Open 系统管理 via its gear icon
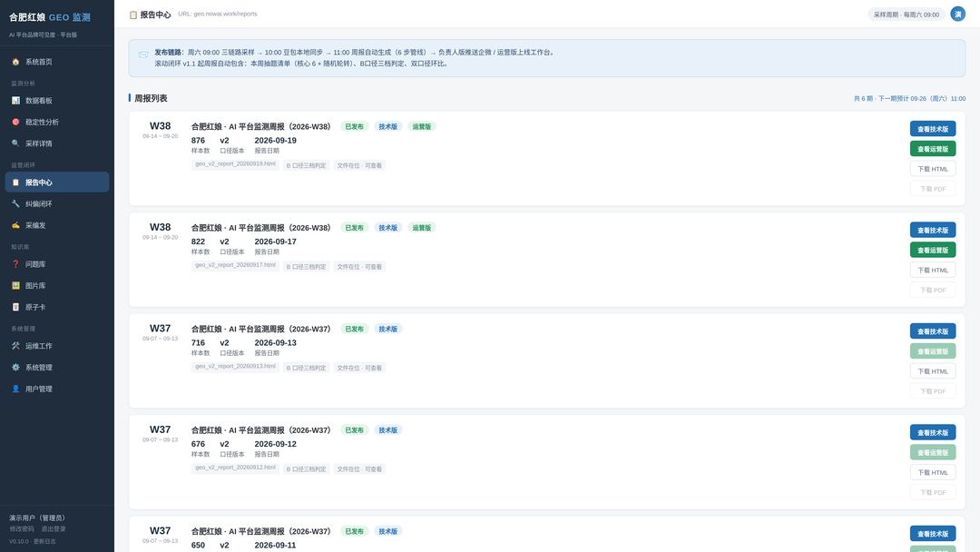980x552 pixels. 15,368
